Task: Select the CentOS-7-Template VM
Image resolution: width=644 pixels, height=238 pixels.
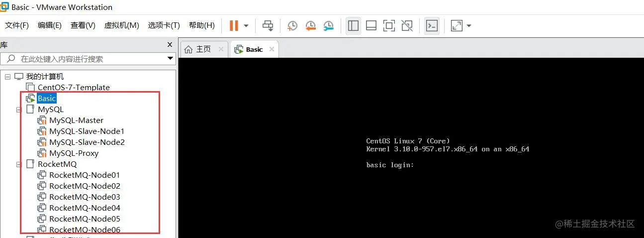Action: click(74, 88)
